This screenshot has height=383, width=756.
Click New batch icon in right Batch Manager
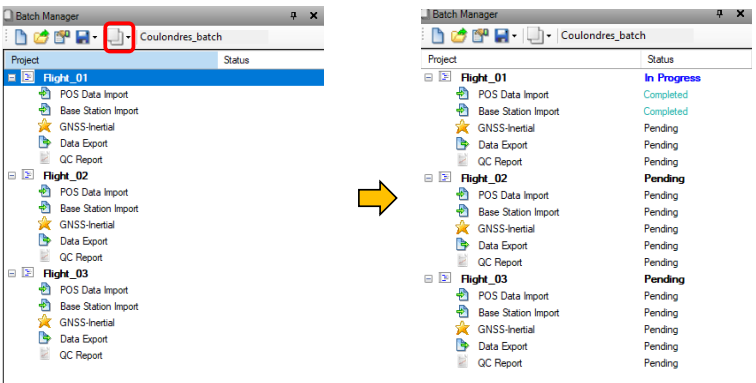coord(438,36)
